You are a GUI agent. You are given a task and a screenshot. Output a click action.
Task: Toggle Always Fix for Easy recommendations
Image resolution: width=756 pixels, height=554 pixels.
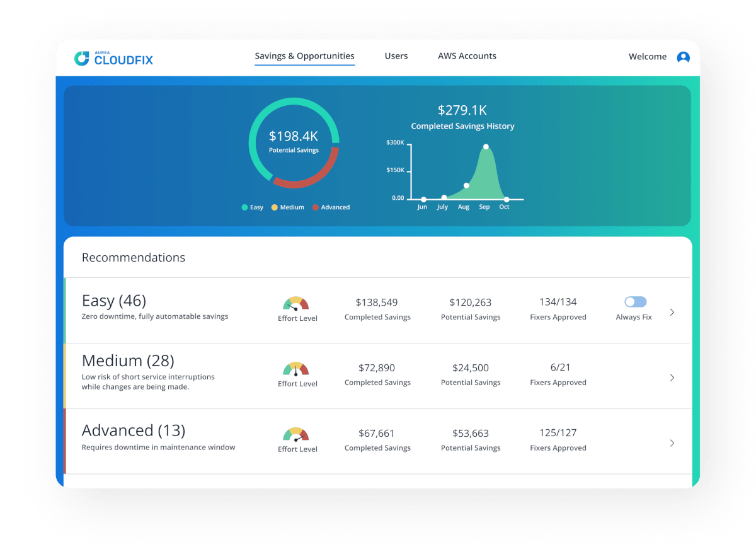634,301
